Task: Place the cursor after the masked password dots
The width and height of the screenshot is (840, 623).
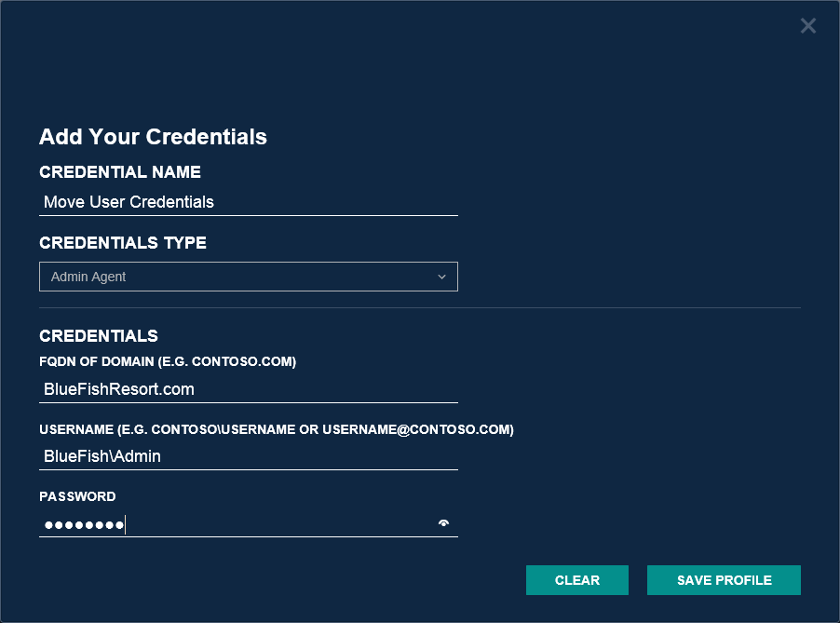Action: (x=127, y=525)
